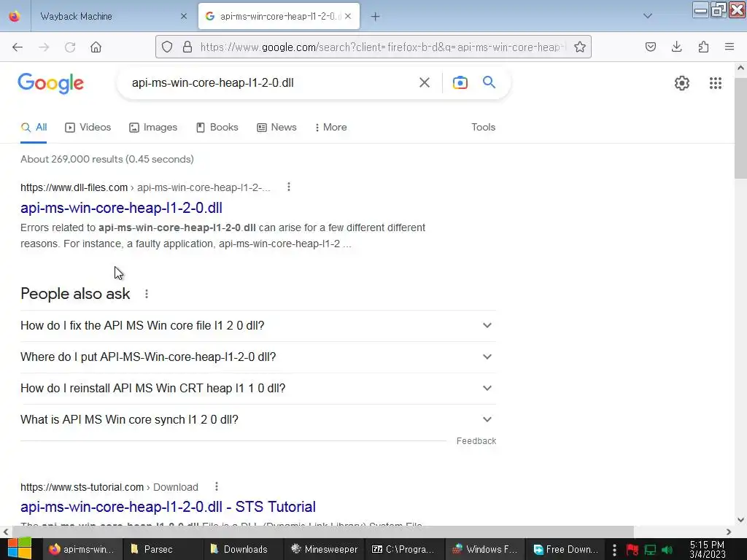Click the vertical scrollbar thumb
Image resolution: width=747 pixels, height=560 pixels.
click(740, 128)
